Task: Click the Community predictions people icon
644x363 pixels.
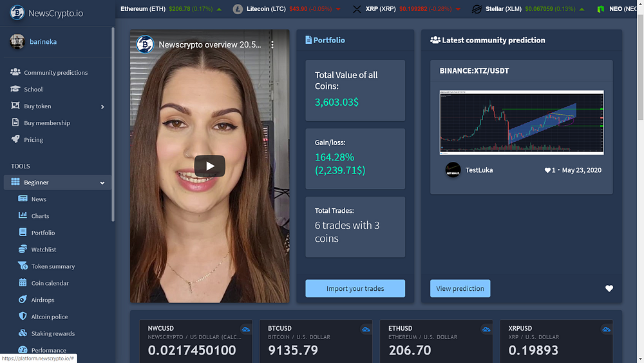Action: pyautogui.click(x=15, y=72)
